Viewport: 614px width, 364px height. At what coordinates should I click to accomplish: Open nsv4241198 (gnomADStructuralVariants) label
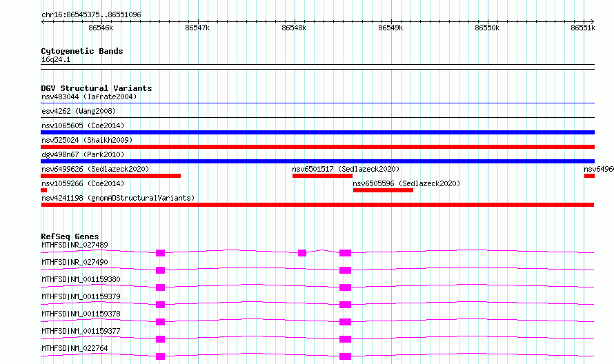(118, 198)
